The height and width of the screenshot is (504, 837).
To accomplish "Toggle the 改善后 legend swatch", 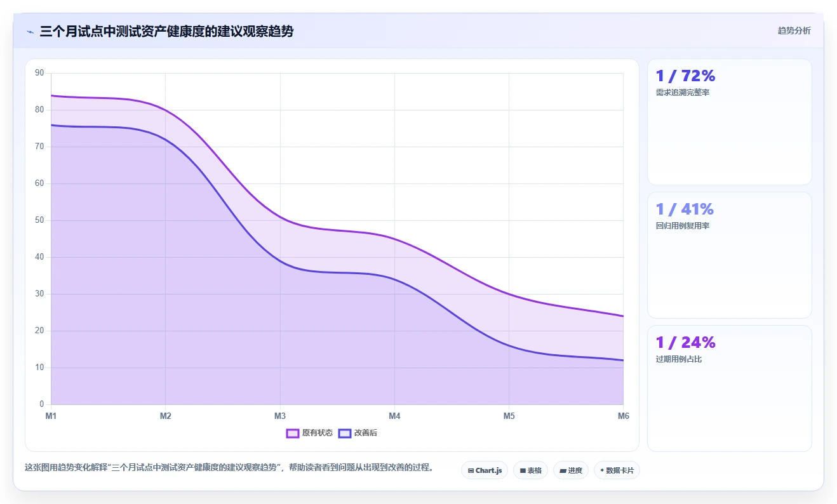I will [345, 433].
